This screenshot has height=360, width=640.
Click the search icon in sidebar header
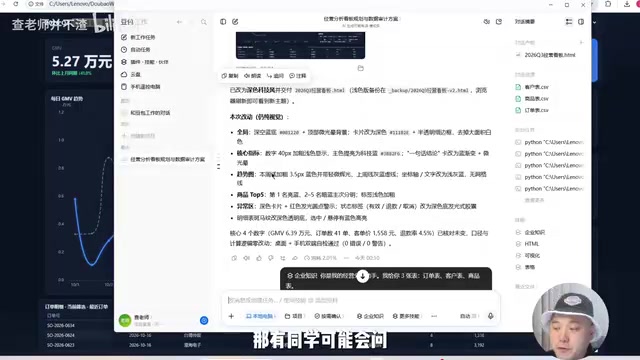coord(204,22)
